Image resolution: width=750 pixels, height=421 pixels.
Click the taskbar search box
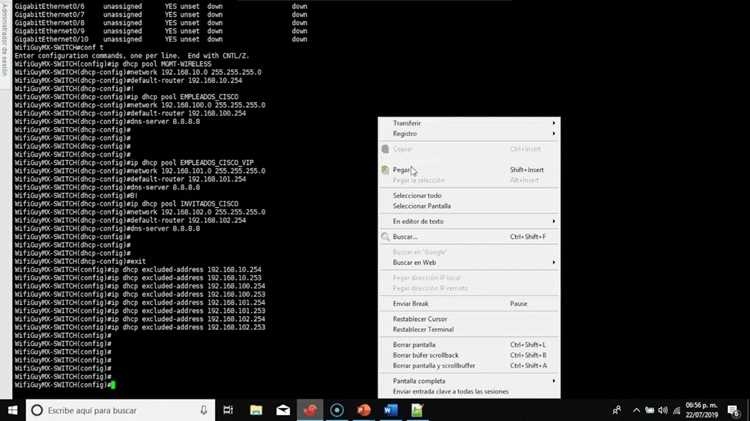121,410
